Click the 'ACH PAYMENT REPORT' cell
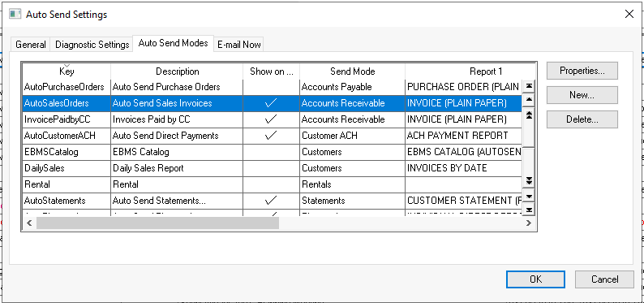 [x=464, y=136]
